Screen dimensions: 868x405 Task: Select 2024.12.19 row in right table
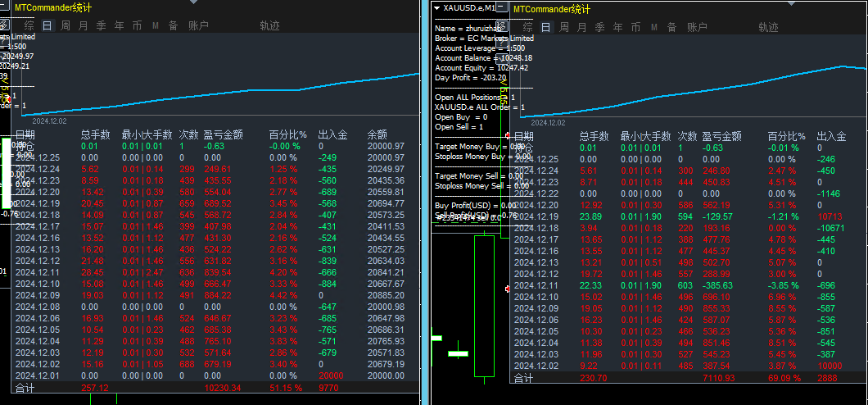point(689,216)
